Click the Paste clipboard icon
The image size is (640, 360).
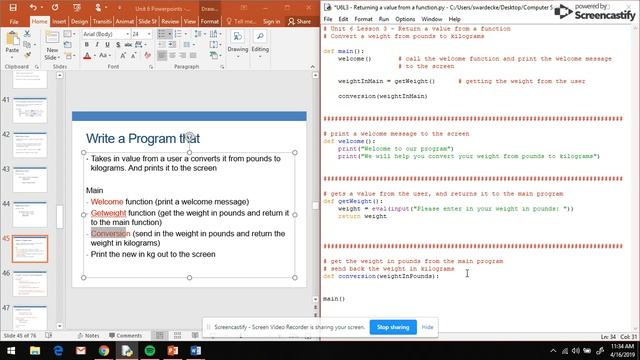12,39
